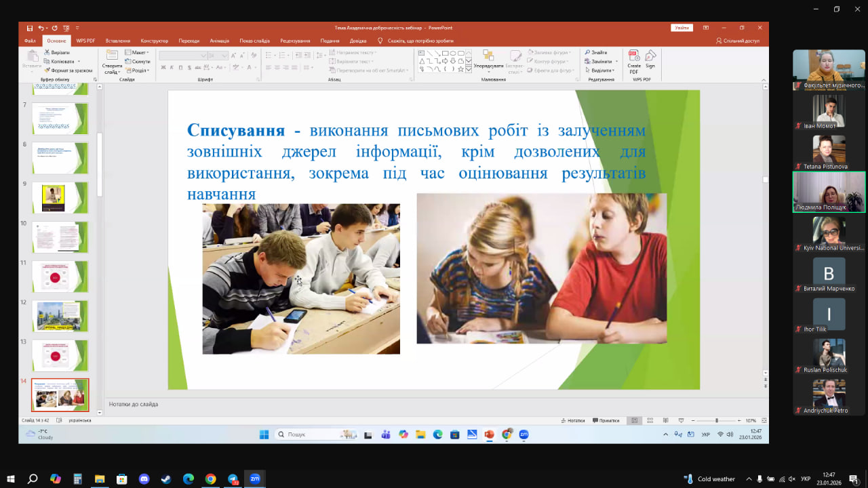Click the Вирізати scissors icon
The width and height of the screenshot is (868, 488).
pos(47,52)
